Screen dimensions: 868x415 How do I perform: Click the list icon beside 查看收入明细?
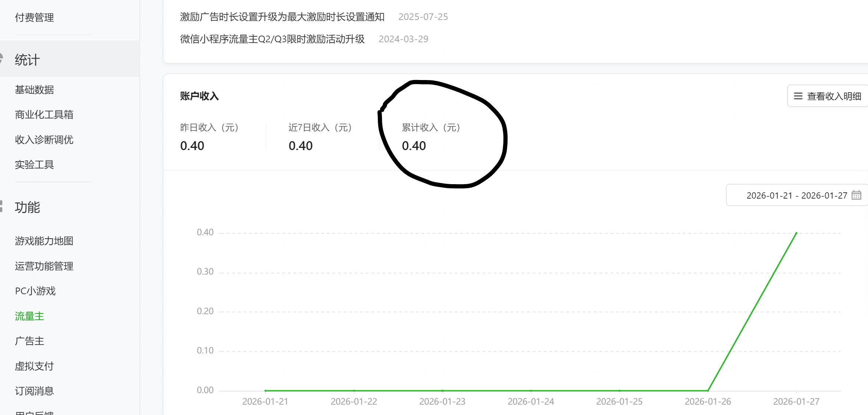798,96
